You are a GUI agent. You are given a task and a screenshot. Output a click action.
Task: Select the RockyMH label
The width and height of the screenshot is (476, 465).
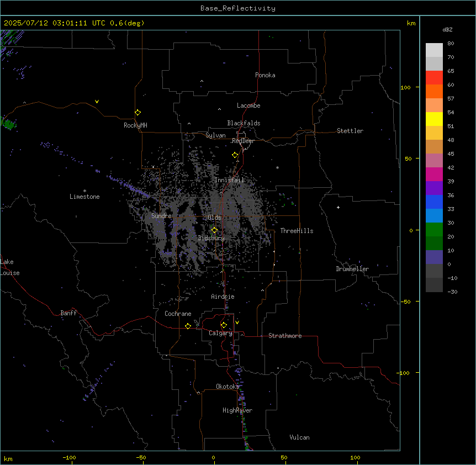[x=135, y=125]
